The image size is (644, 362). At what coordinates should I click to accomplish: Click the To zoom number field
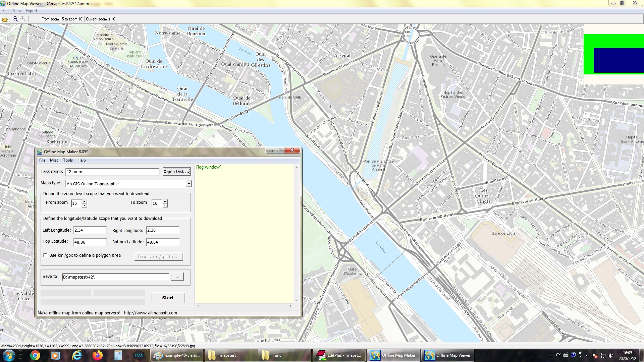tap(157, 203)
